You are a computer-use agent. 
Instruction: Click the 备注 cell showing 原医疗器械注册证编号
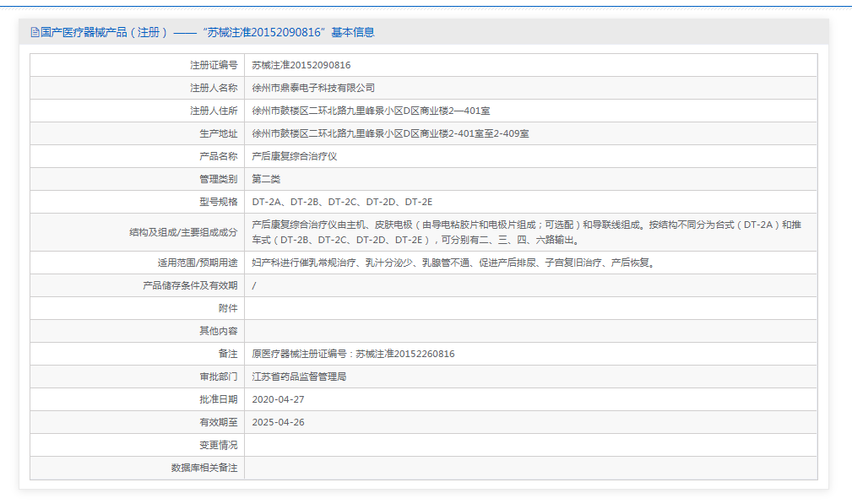(x=355, y=354)
